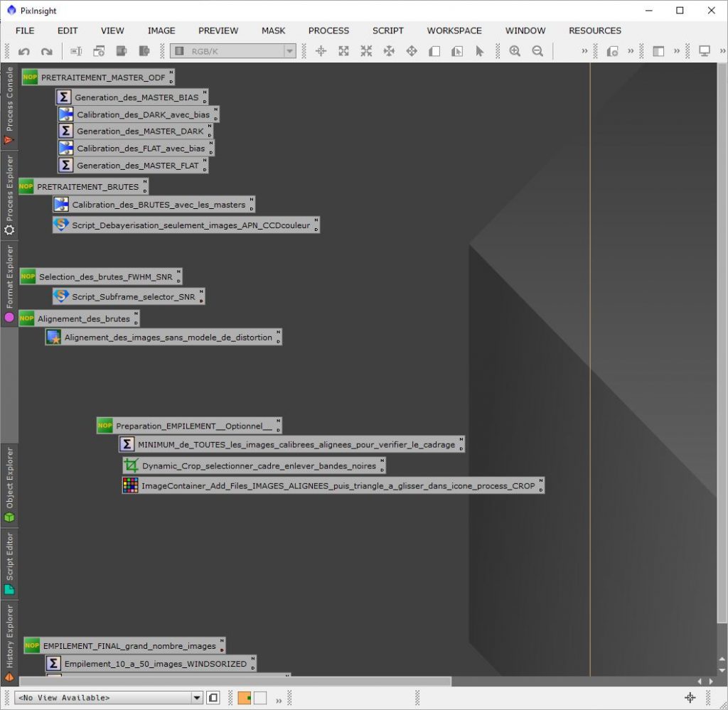Click the calibration icon of Calibration_des_DARK_avec_bias
The width and height of the screenshot is (728, 710).
point(66,114)
